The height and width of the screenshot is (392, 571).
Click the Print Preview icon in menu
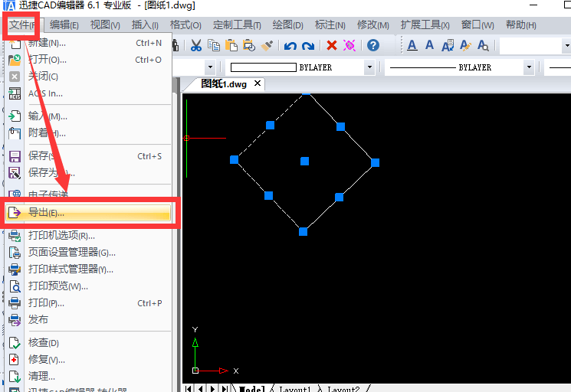pos(15,286)
